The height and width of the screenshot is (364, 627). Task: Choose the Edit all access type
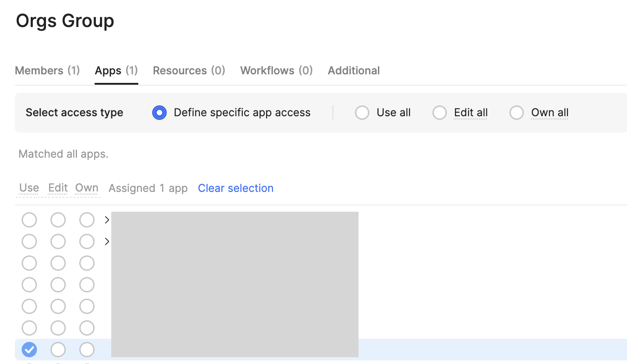click(x=440, y=113)
